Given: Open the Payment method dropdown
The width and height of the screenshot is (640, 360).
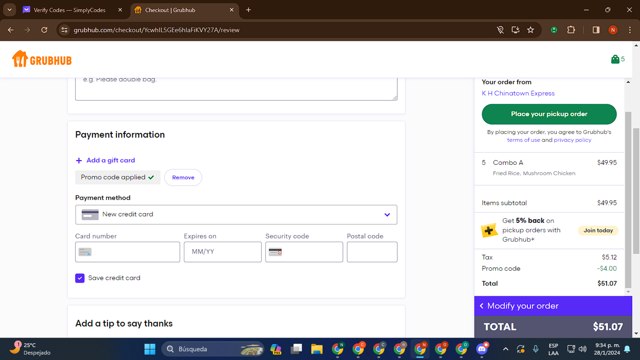Looking at the screenshot, I should [236, 214].
